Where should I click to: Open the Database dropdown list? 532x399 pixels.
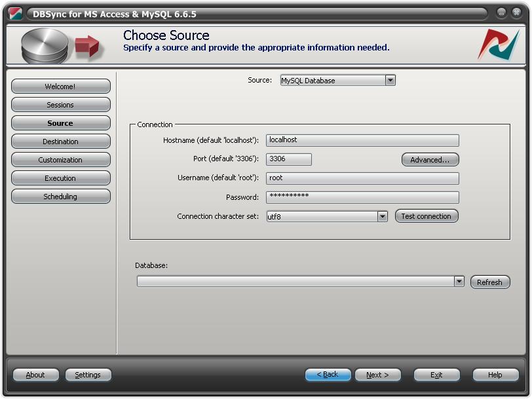[301, 281]
